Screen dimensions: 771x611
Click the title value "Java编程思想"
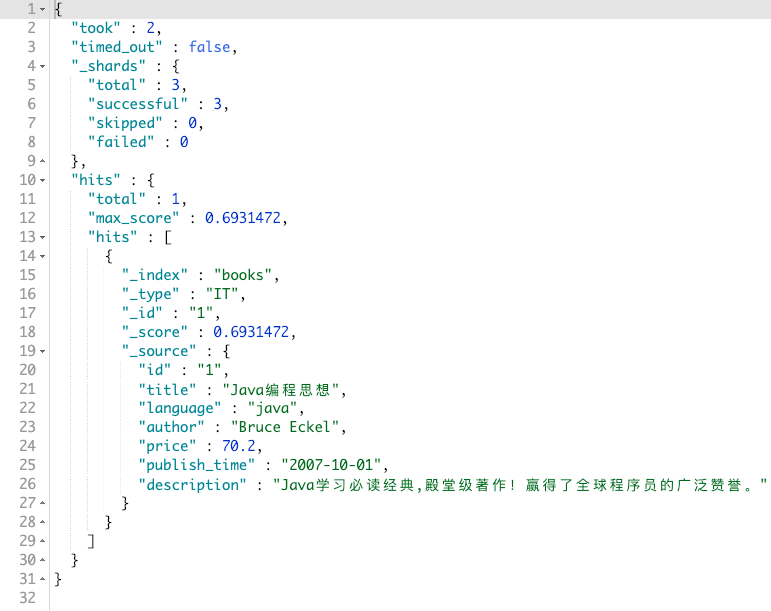(281, 390)
